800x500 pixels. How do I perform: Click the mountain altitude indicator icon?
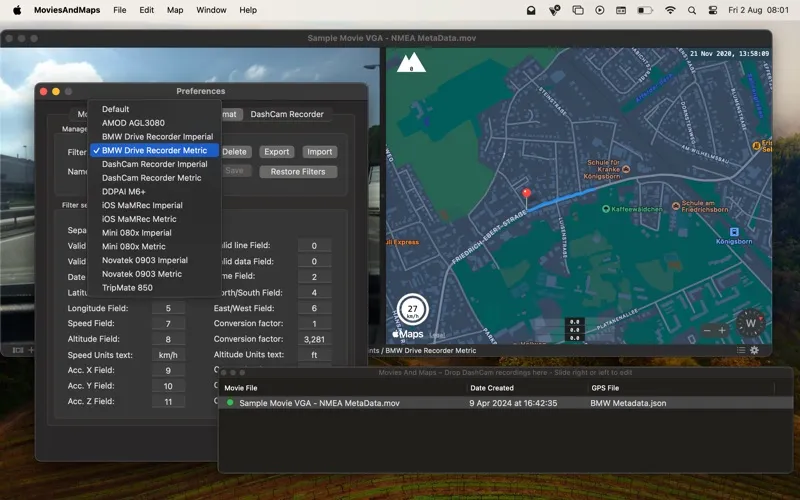coord(411,62)
